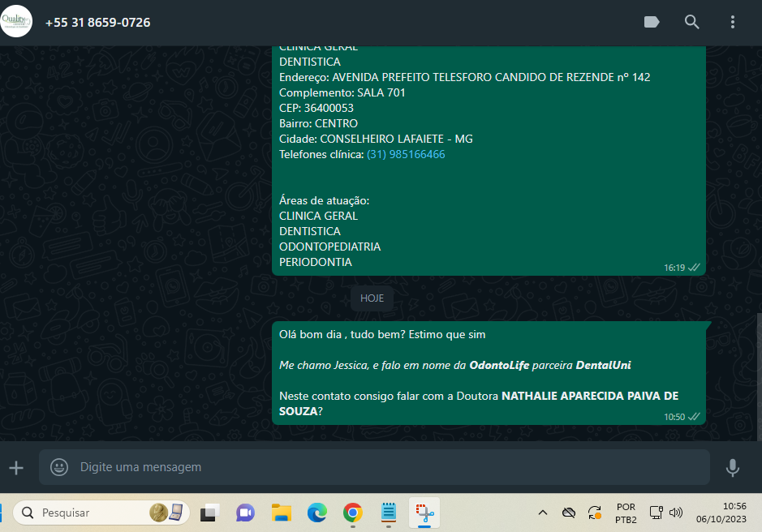The image size is (762, 532).
Task: Open the attach plus button
Action: [x=16, y=467]
